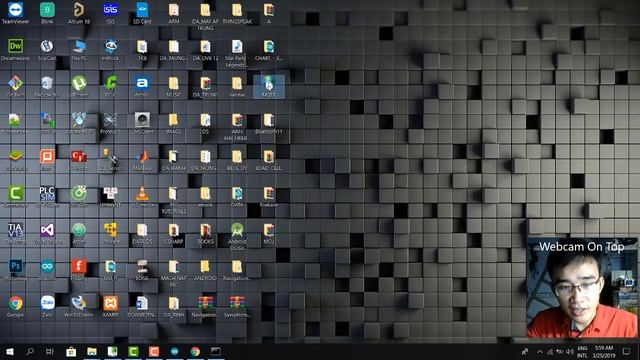
Task: Open the SavvyHom WinRAR archive
Action: pyautogui.click(x=237, y=307)
